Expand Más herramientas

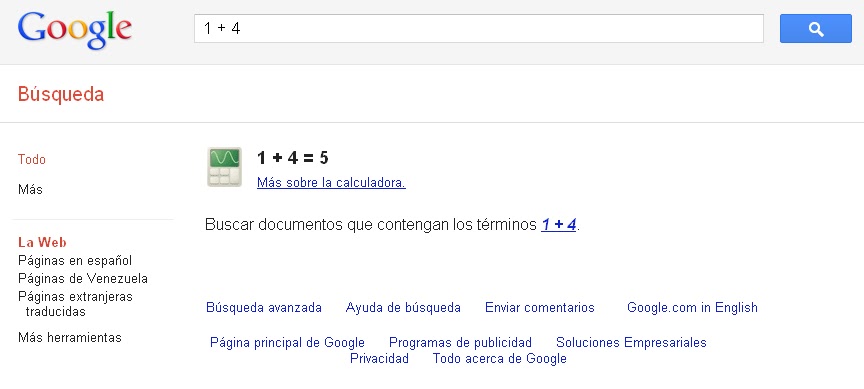tap(69, 337)
